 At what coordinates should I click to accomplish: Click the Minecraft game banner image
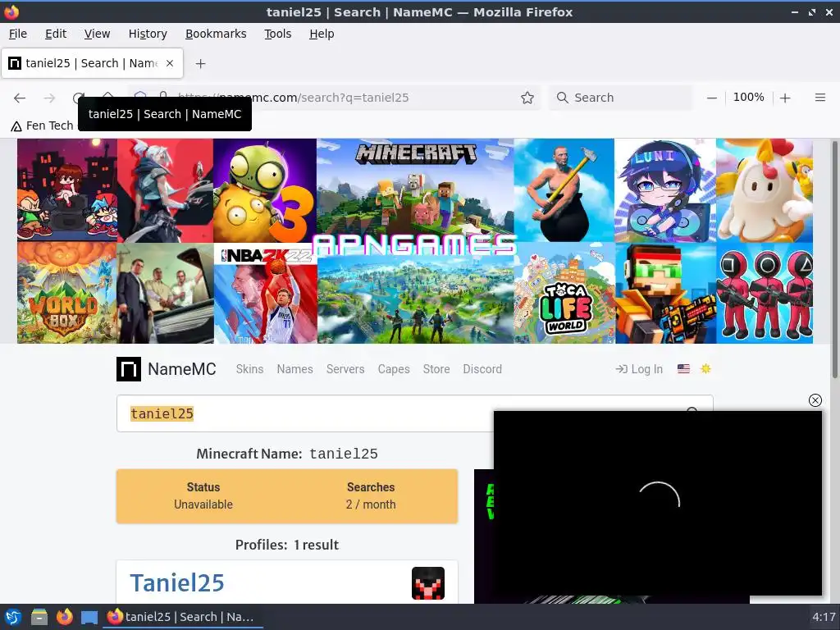click(415, 188)
